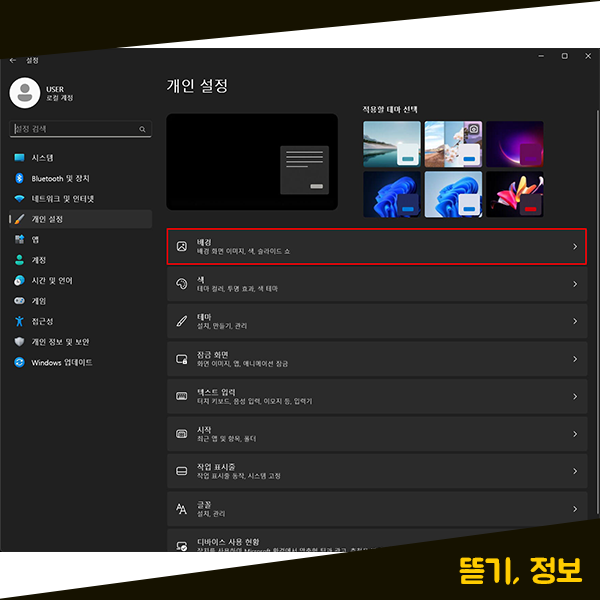Viewport: 600px width, 600px height.
Task: Apply the light blue bloom theme
Action: coord(453,194)
